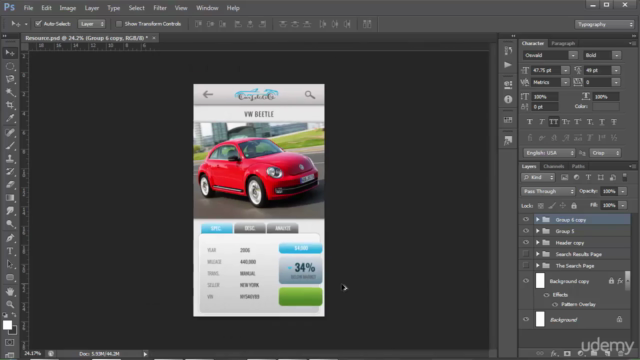Show The Search Page layer

(x=526, y=265)
